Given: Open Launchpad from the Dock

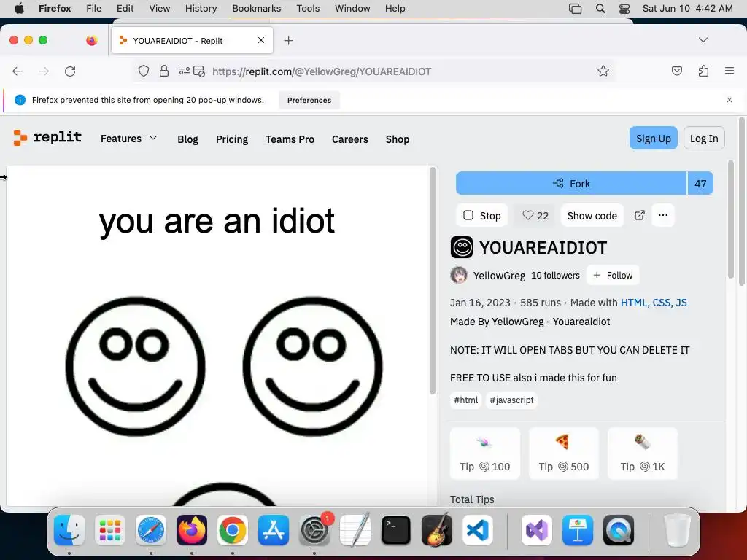Looking at the screenshot, I should click(110, 531).
